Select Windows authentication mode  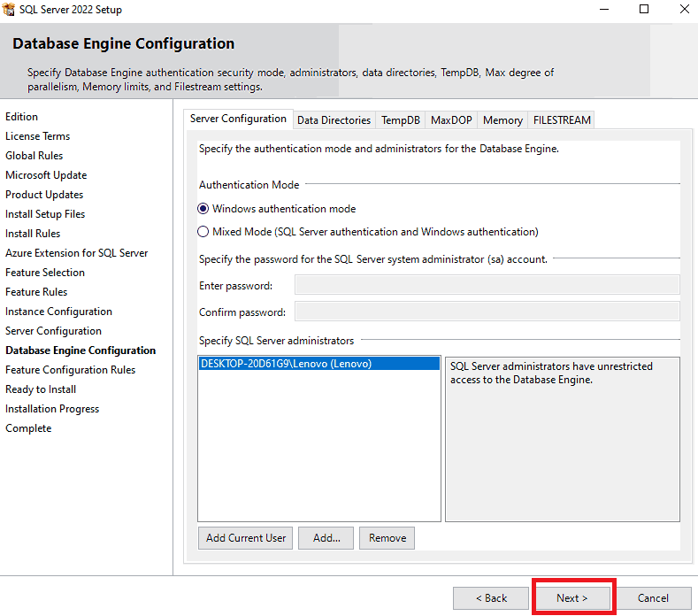click(204, 209)
